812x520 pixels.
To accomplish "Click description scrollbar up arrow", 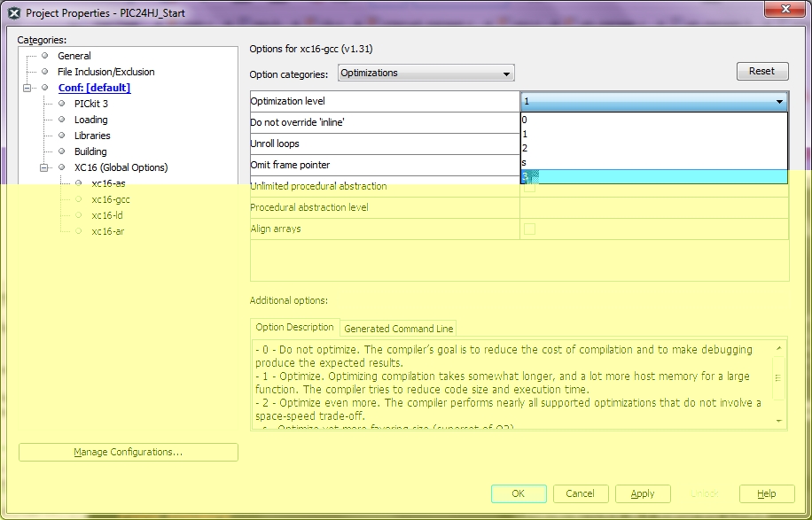I will pyautogui.click(x=778, y=348).
